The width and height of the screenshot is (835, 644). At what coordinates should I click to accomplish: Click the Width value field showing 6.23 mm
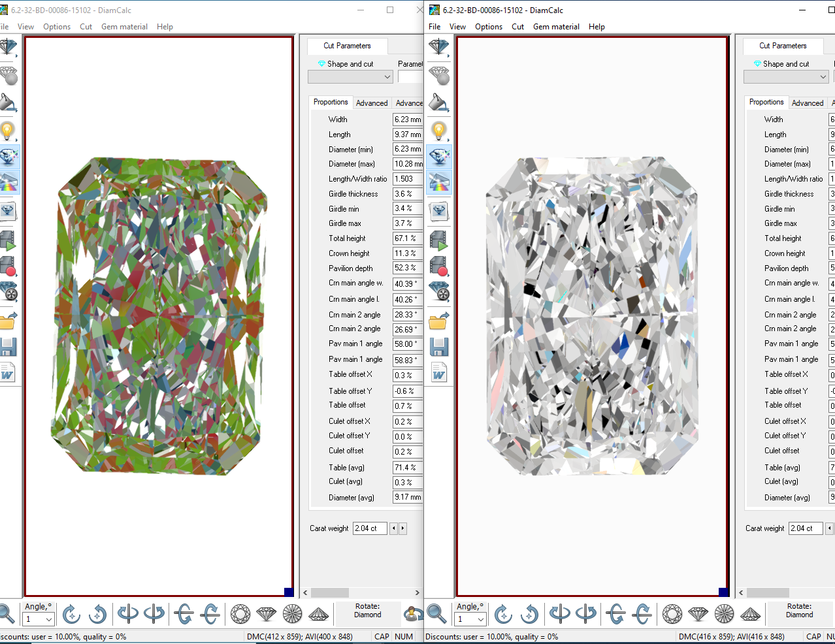[x=408, y=120]
